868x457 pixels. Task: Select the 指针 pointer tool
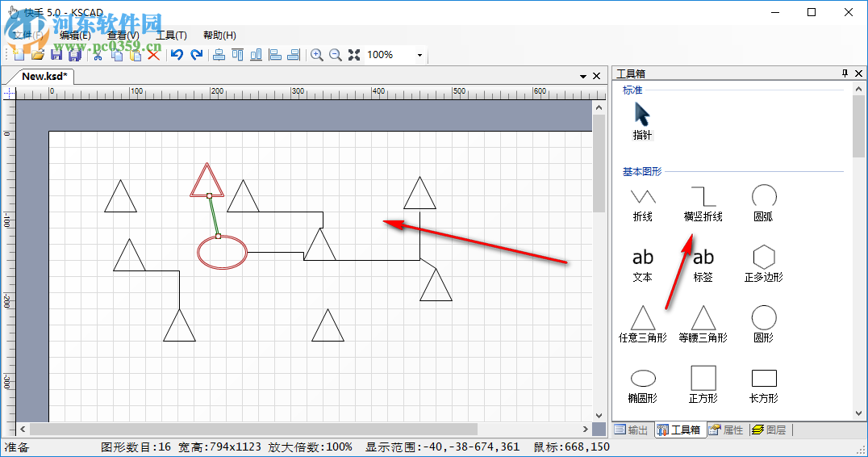pos(642,121)
